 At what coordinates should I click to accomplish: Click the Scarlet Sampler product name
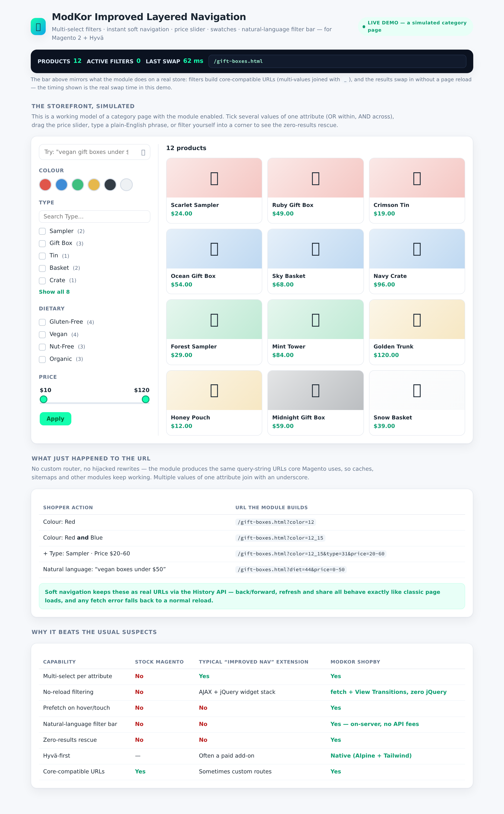coord(195,205)
